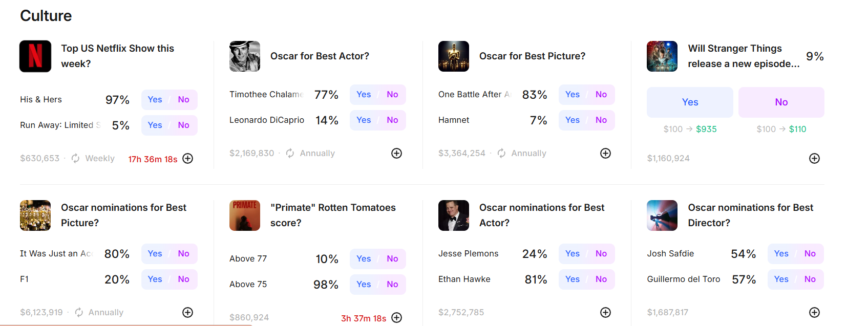Click plus icon on Best Picture Oscar card
Viewport: 868px width, 326px height.
[x=605, y=154]
